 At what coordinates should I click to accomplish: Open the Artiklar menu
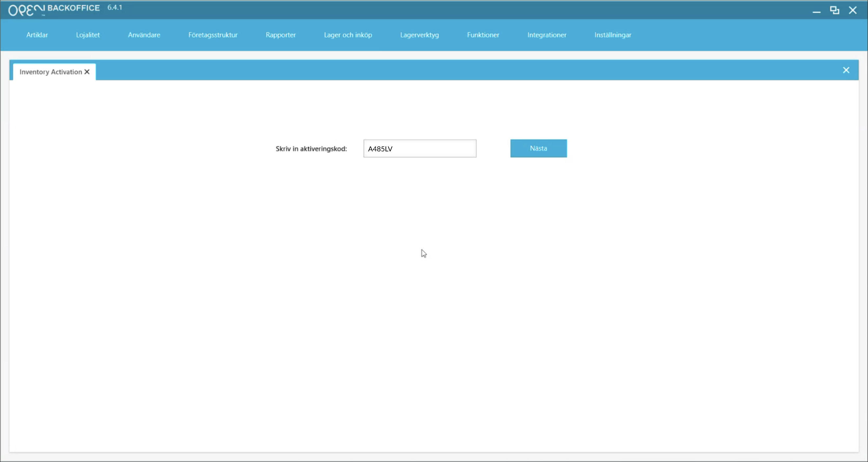point(37,35)
